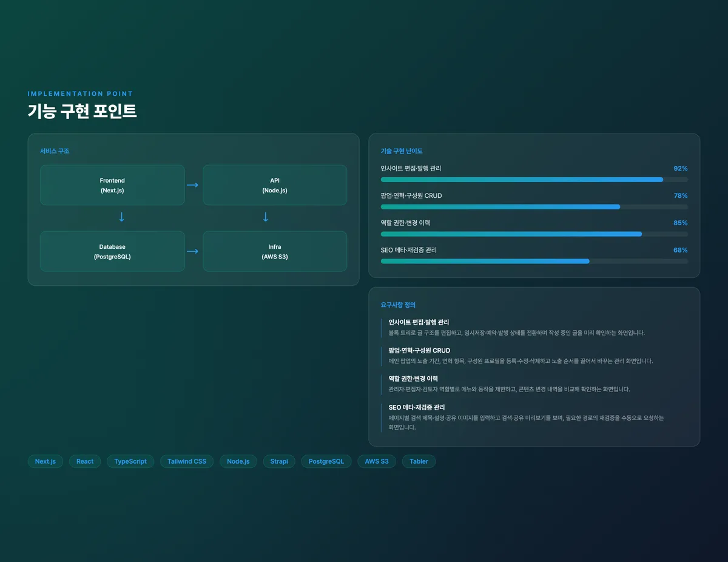The width and height of the screenshot is (728, 562).
Task: Click the Tabler tech tag
Action: point(419,461)
